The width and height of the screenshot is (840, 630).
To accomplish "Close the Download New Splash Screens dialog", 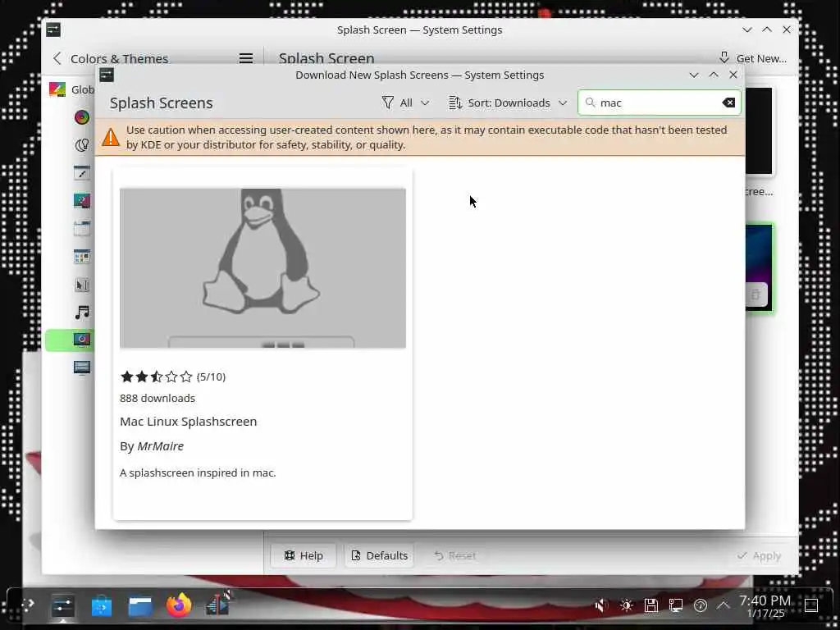I will click(x=733, y=75).
